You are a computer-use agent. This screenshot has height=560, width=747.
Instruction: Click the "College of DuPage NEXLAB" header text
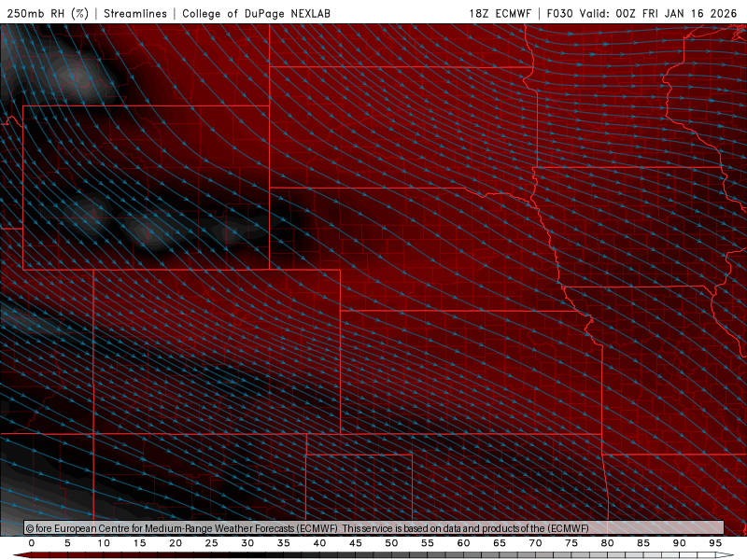[256, 13]
